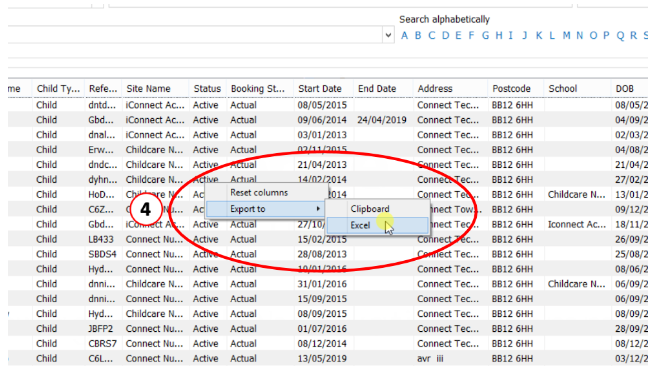Select start date 15/09/2015 cell
The width and height of the screenshot is (668, 371).
[x=322, y=299]
